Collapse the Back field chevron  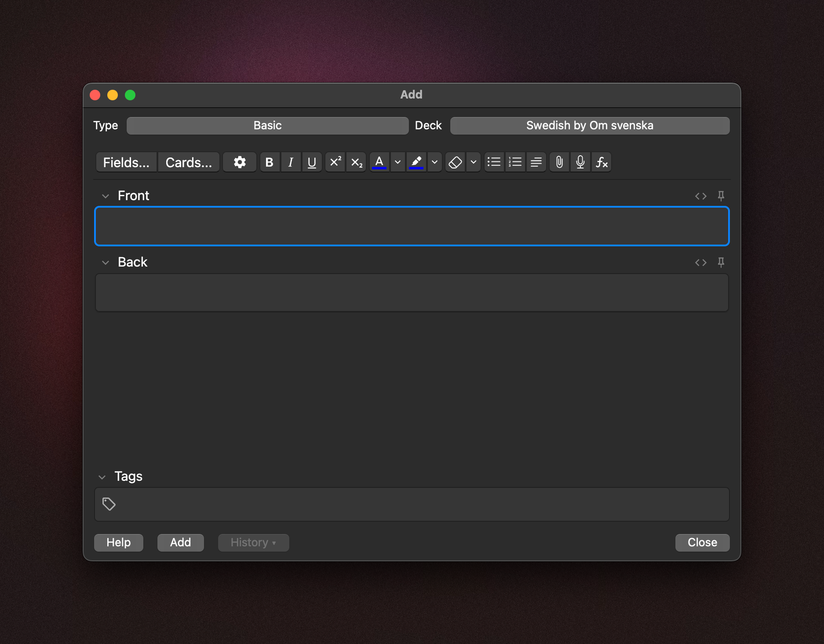coord(106,263)
